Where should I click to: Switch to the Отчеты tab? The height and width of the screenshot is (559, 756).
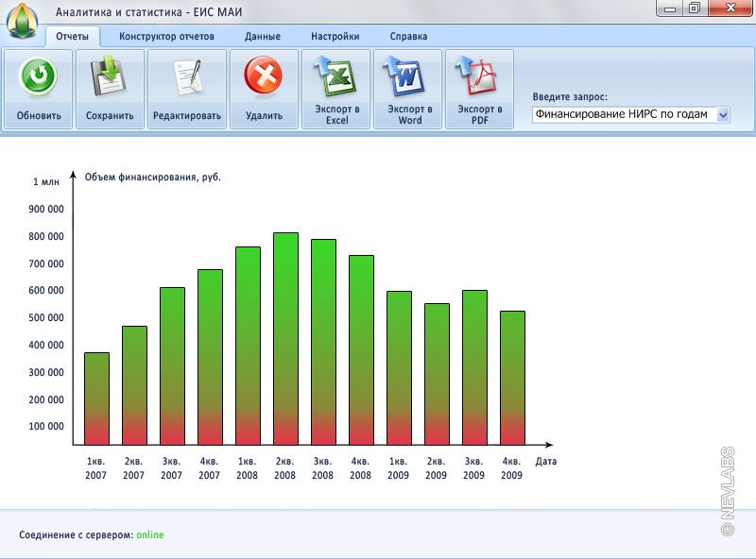pos(72,37)
